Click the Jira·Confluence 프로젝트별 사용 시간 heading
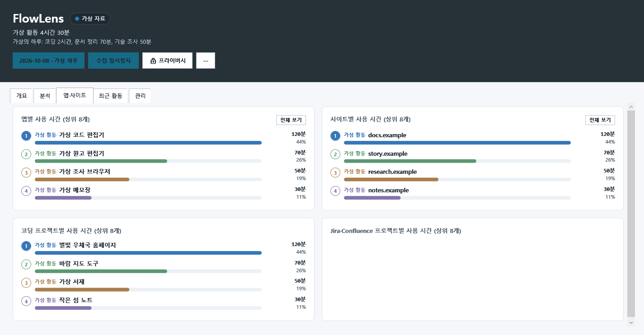Screen dimensions: 644x335 396,231
